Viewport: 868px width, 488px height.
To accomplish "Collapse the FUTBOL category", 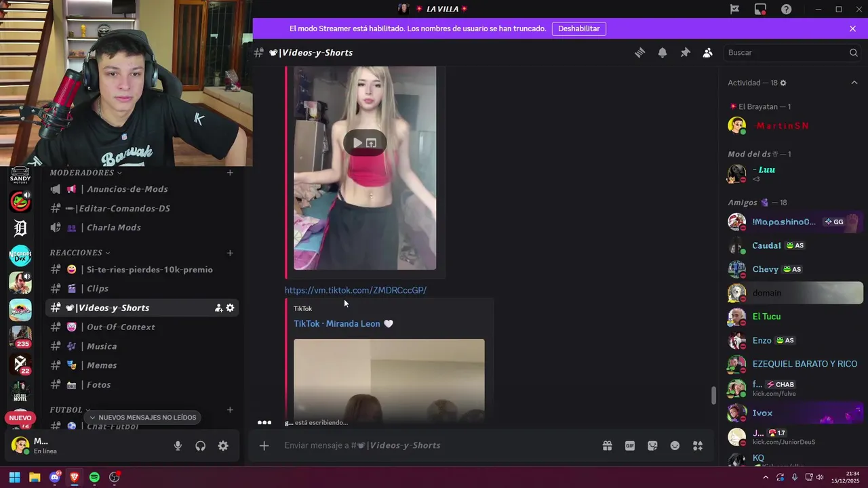I will coord(70,410).
